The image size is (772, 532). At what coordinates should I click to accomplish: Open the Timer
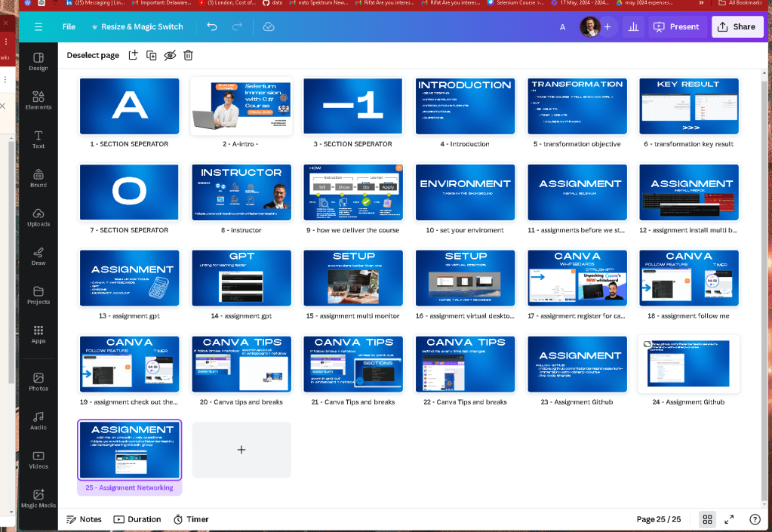[191, 519]
